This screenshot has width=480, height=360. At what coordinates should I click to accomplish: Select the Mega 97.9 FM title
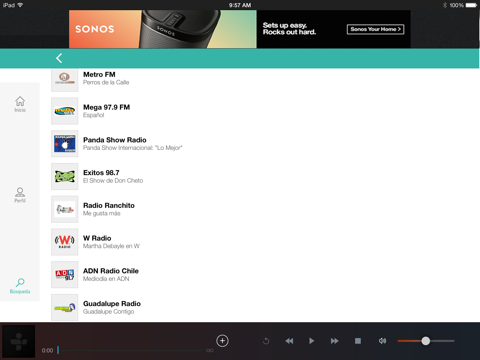pyautogui.click(x=106, y=107)
